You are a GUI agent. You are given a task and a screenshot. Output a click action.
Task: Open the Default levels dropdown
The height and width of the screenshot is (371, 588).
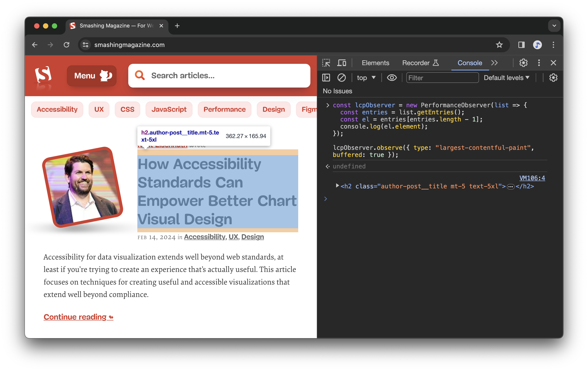click(x=506, y=78)
